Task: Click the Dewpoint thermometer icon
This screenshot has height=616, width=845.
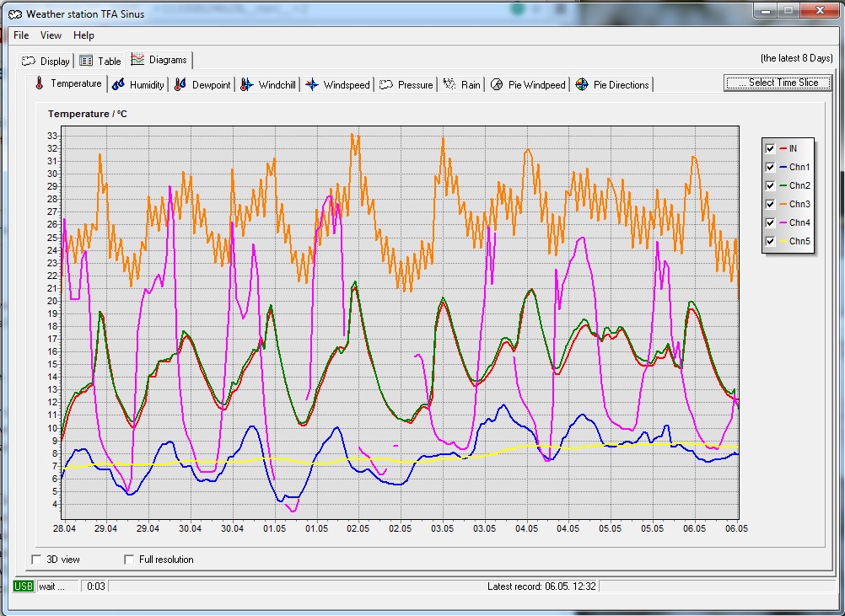Action: click(x=180, y=84)
